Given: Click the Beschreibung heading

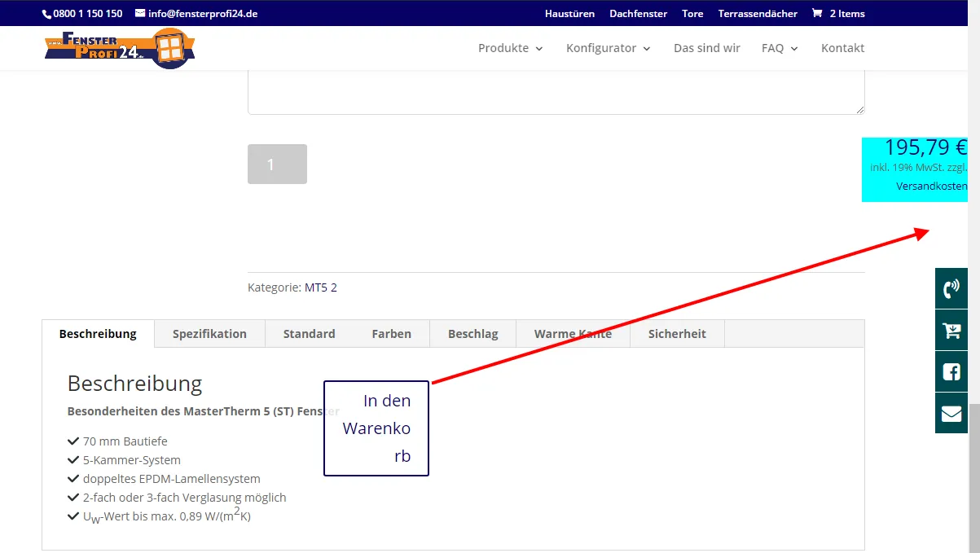Looking at the screenshot, I should (134, 384).
